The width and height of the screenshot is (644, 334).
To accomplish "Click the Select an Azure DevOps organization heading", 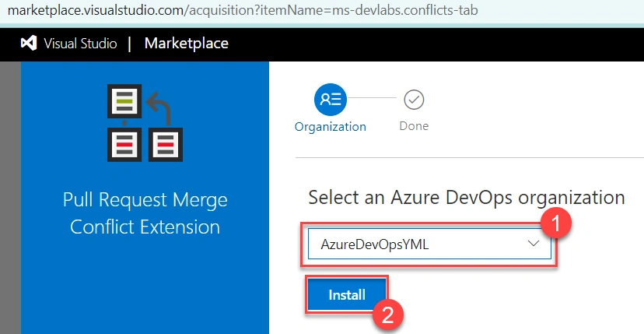I will click(467, 198).
